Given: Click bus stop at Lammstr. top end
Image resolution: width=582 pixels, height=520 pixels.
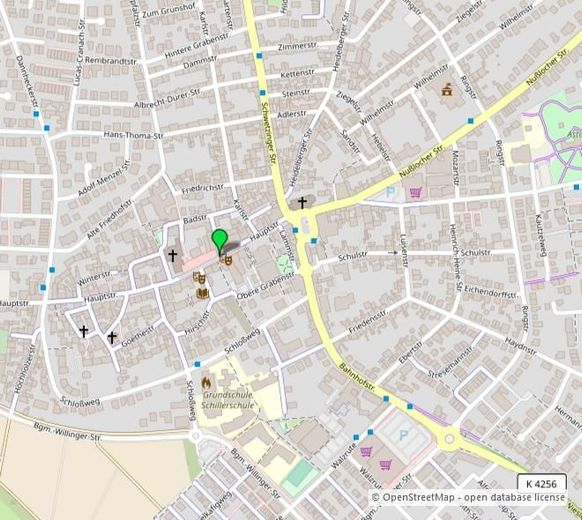Looking at the screenshot, I should click(x=295, y=230).
